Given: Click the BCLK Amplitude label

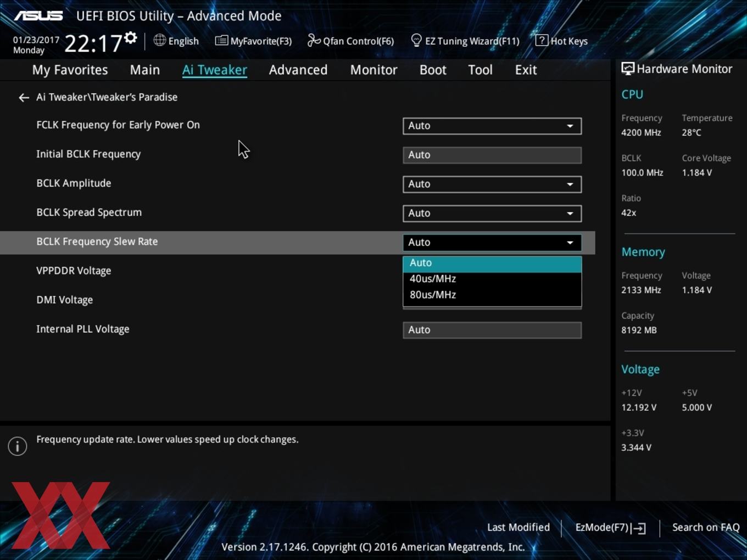Looking at the screenshot, I should (x=74, y=183).
